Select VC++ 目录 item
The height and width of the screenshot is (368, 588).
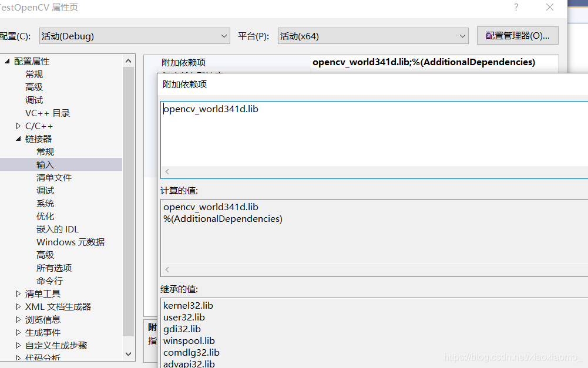tap(48, 113)
